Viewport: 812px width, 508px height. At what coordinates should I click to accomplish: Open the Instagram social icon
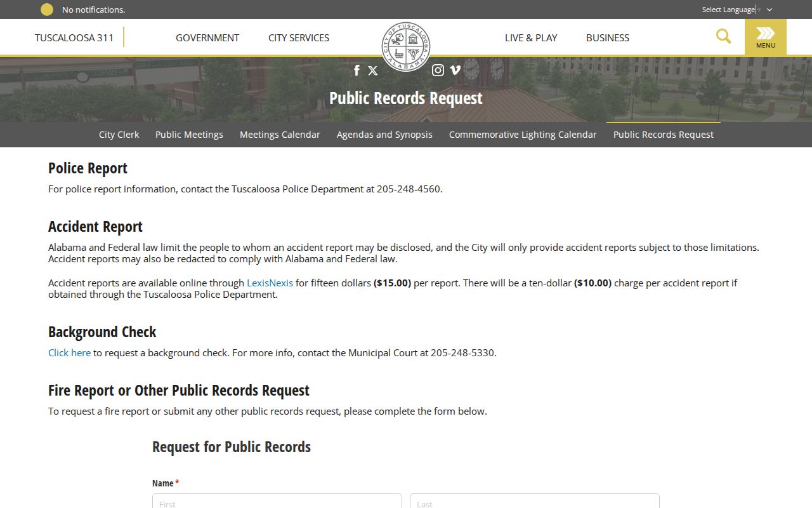tap(438, 70)
